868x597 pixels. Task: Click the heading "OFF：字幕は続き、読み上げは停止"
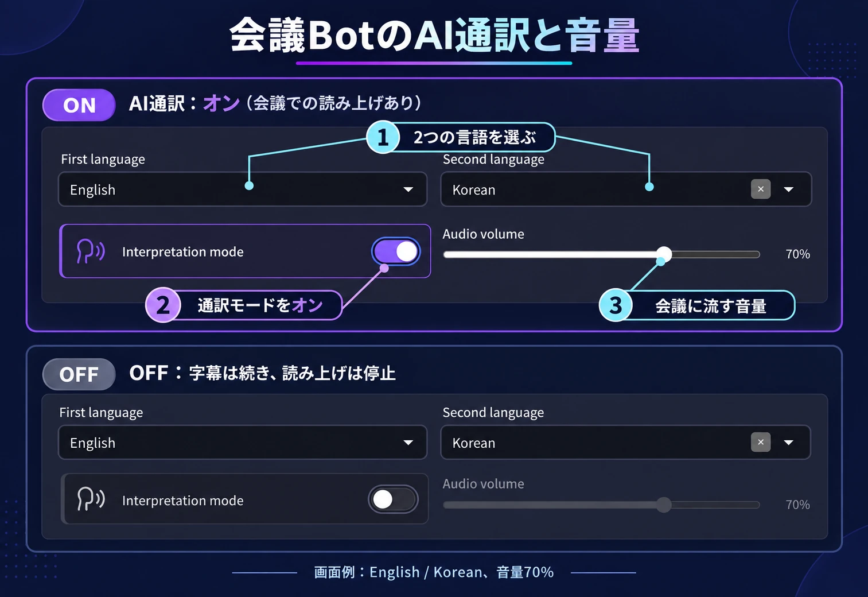(262, 373)
